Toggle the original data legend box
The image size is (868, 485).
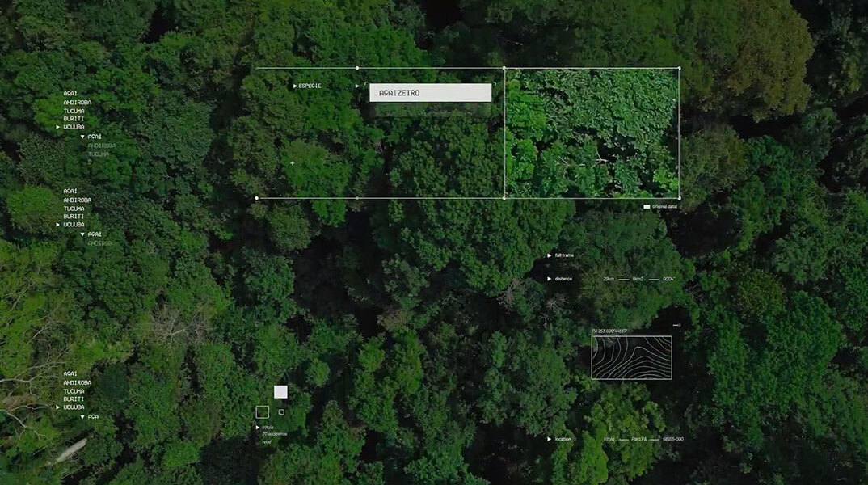tap(647, 207)
